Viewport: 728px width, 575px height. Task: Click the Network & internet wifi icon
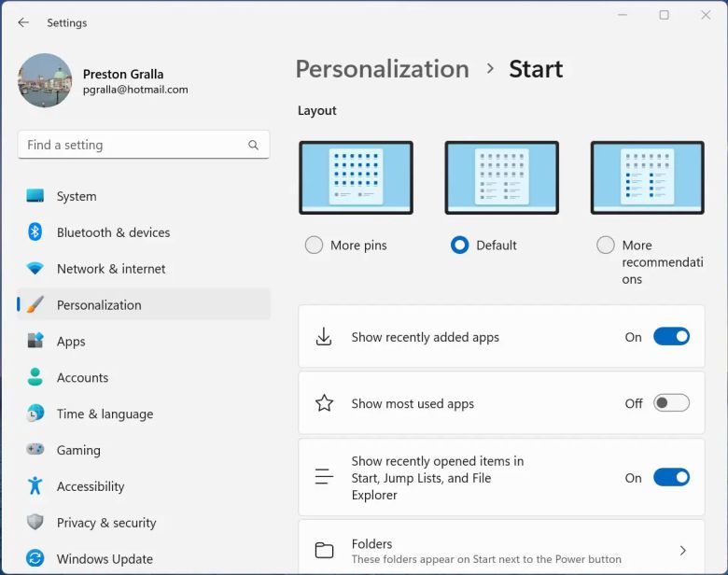coord(35,269)
